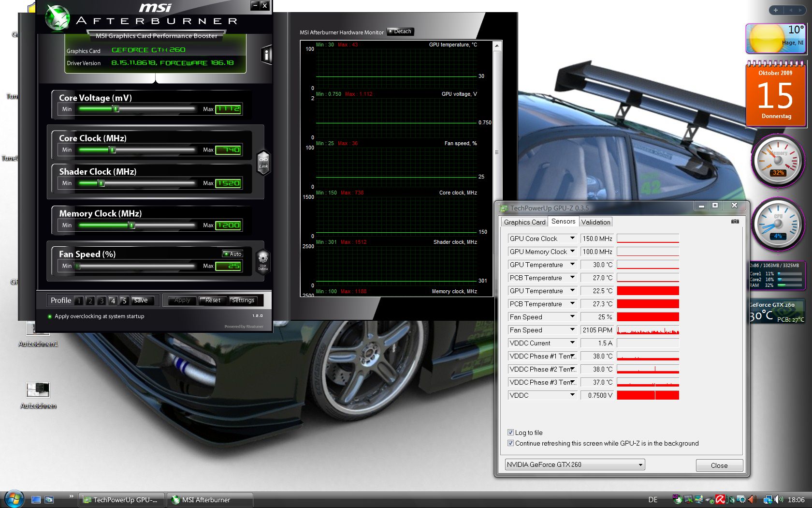This screenshot has height=508, width=812.
Task: Click the Avira antivirus tray icon
Action: pyautogui.click(x=720, y=500)
